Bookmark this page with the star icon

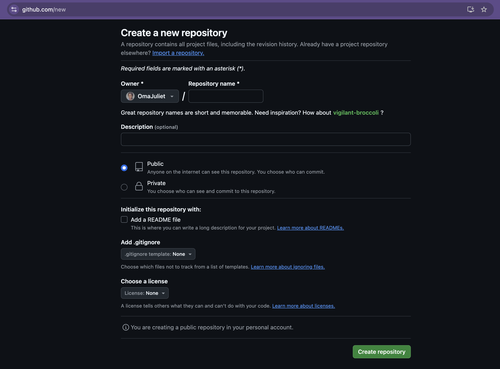click(x=484, y=10)
